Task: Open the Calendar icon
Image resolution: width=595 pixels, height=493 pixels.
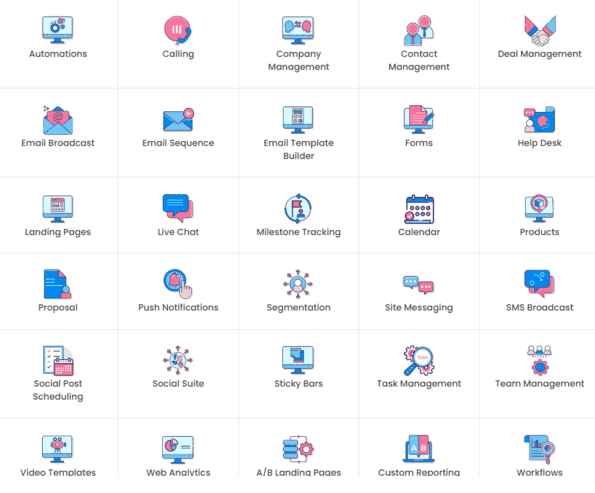Action: click(x=419, y=209)
